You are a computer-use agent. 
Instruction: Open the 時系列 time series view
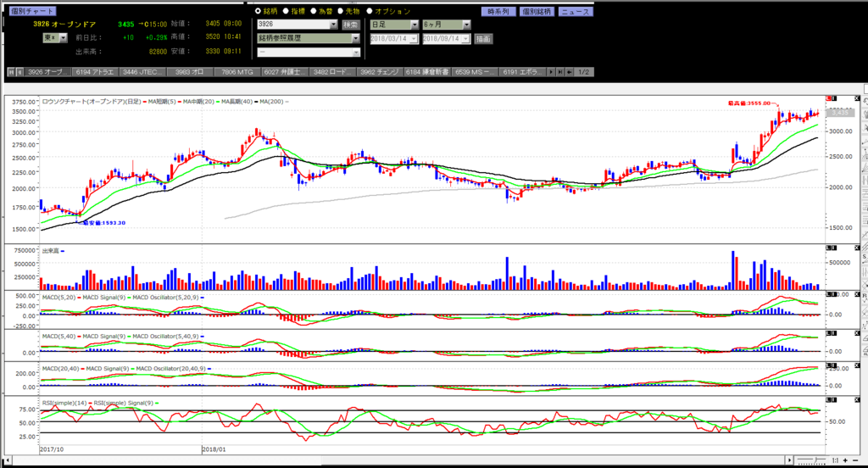click(x=498, y=12)
